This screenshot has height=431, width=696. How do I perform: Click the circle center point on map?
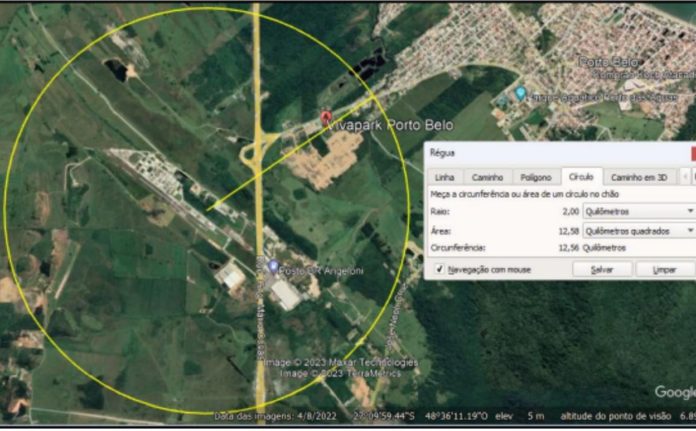tap(209, 208)
